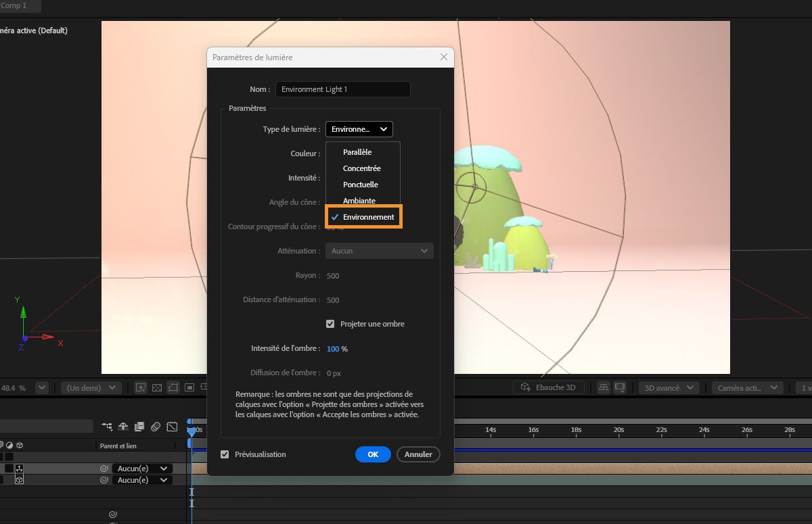
Task: Switch to the Comp 1 tab
Action: click(14, 5)
